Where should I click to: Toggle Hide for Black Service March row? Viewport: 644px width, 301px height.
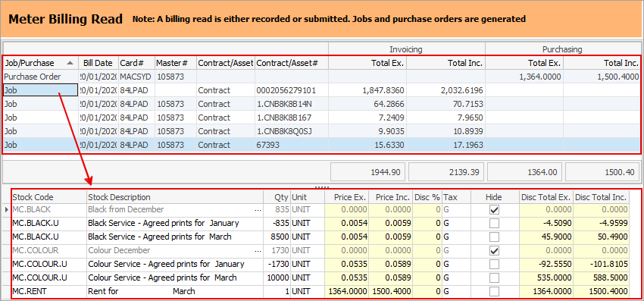[x=495, y=237]
